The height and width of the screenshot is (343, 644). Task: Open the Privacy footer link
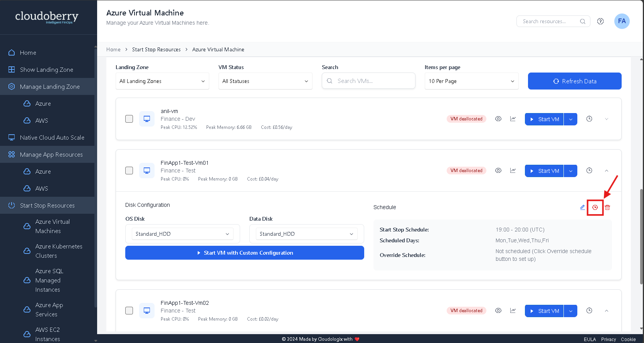coord(609,340)
